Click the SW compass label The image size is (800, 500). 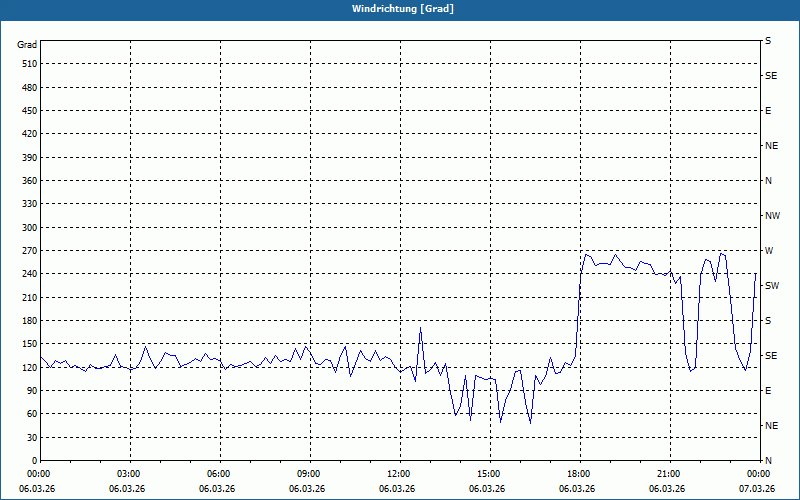click(x=772, y=286)
